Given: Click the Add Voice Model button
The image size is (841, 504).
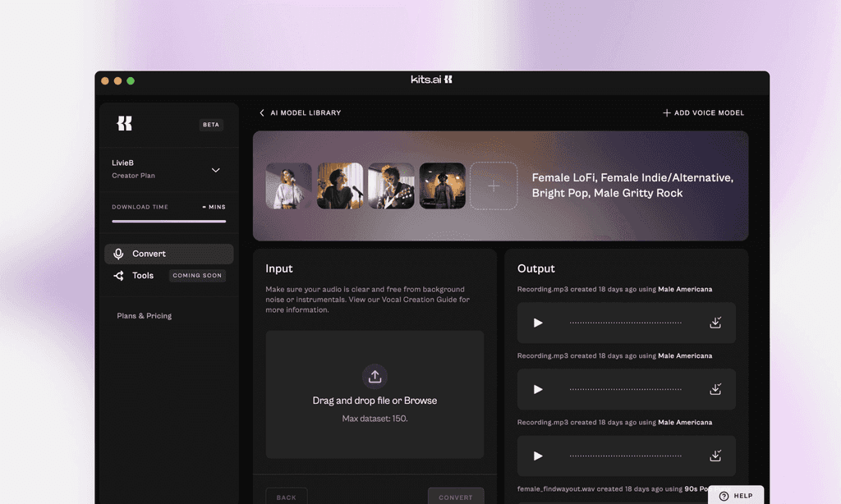Looking at the screenshot, I should click(703, 112).
